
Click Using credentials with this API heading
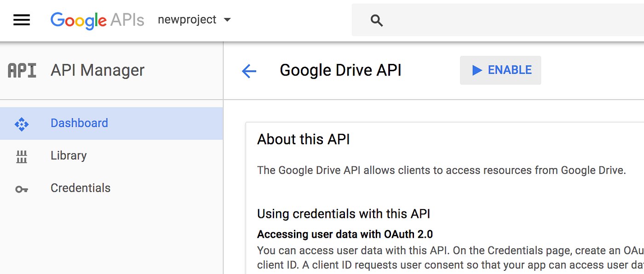[x=344, y=214]
